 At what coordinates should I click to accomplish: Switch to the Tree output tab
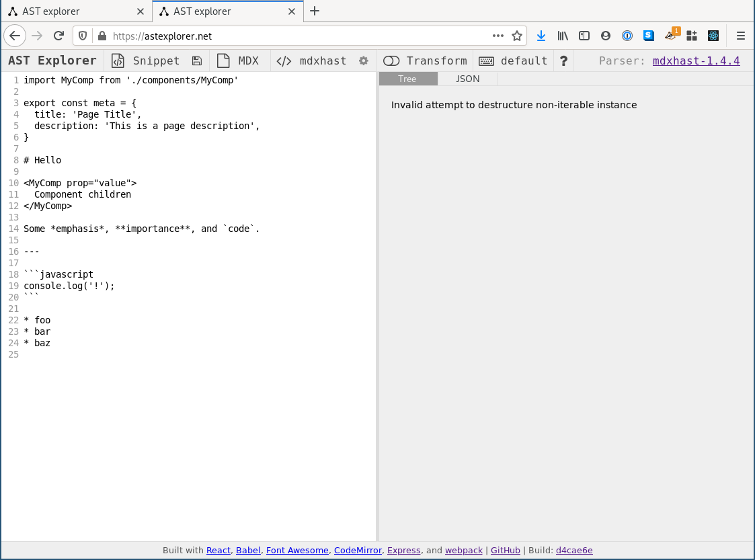point(407,79)
